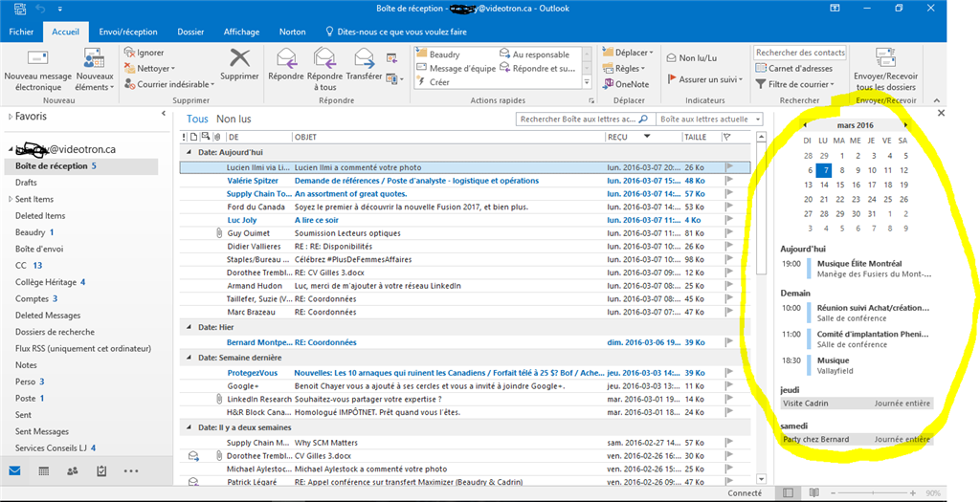Screen dimensions: 980x502
Task: Toggle Non lu/Lu status
Action: click(691, 57)
